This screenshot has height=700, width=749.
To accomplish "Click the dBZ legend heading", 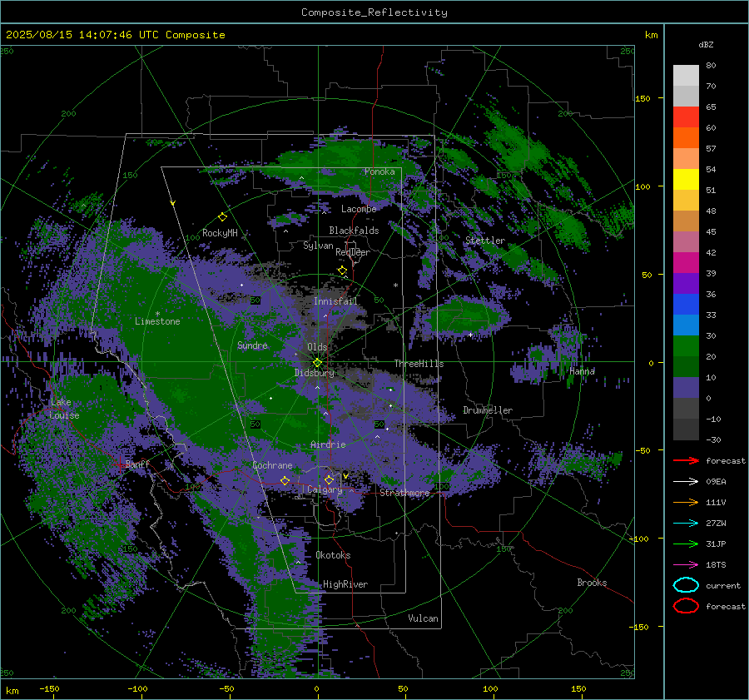I will pos(706,44).
